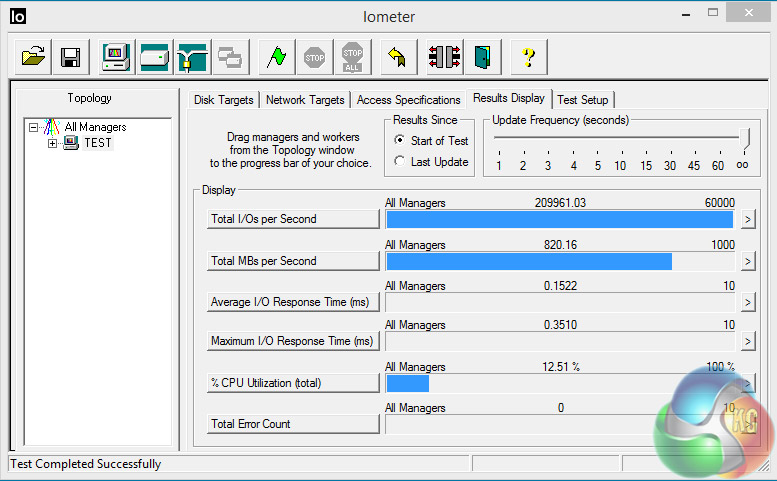Viewport: 777px width, 481px height.
Task: Open arrow beside Total MBs per Second bar
Action: [748, 261]
